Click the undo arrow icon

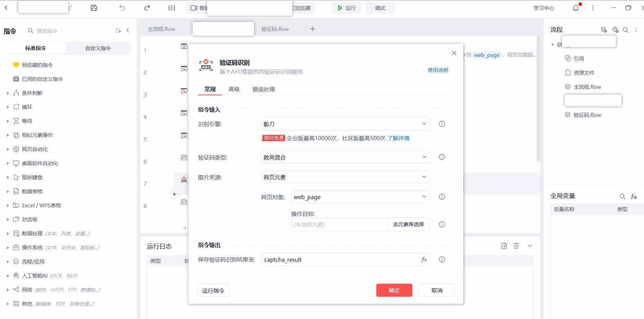coord(122,8)
